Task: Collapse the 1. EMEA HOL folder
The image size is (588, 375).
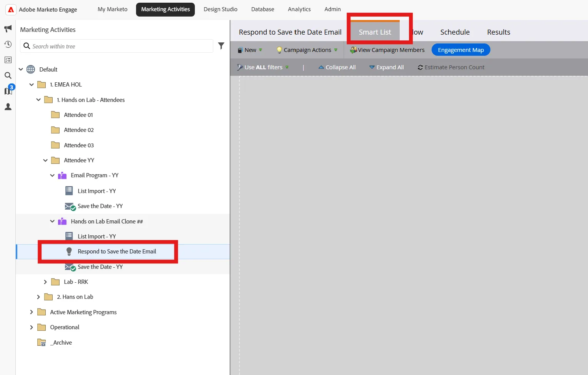Action: point(32,85)
